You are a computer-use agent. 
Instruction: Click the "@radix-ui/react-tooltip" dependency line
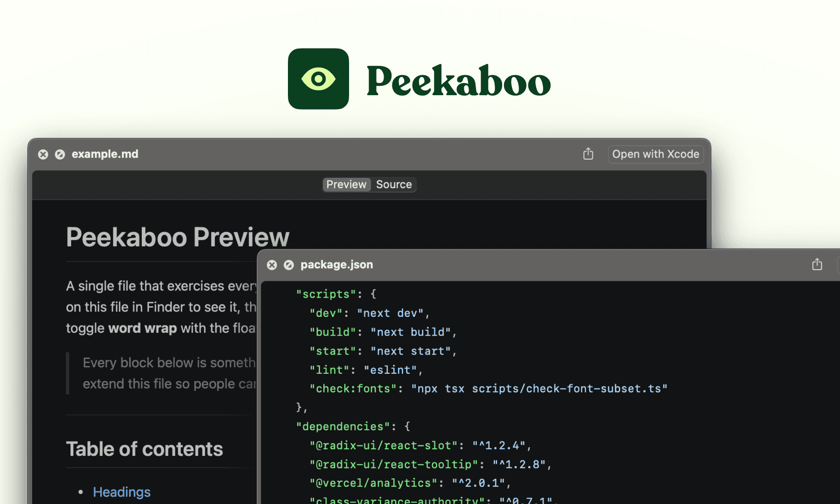[x=430, y=464]
